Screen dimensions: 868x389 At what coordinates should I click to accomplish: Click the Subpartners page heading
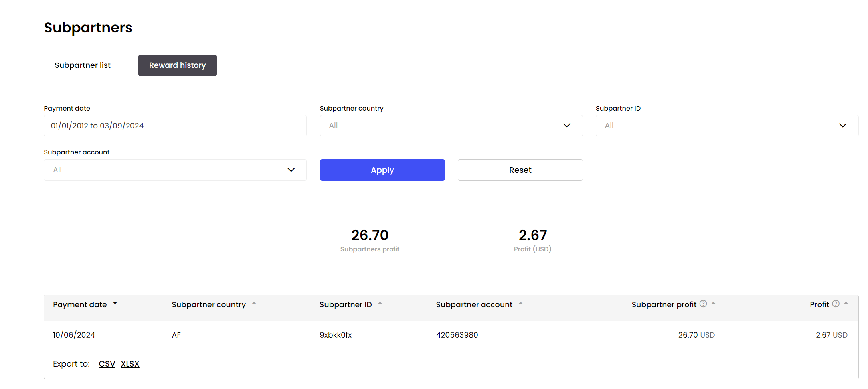(x=88, y=28)
